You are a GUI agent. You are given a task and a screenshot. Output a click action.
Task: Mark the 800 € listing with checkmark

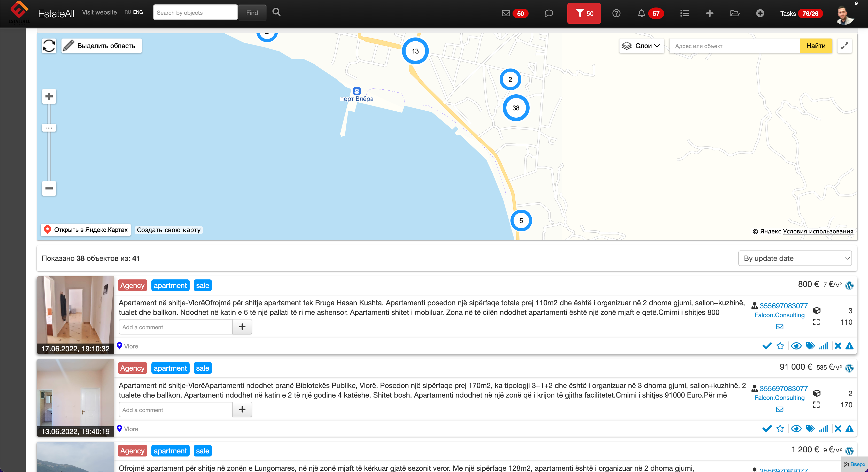[767, 346]
